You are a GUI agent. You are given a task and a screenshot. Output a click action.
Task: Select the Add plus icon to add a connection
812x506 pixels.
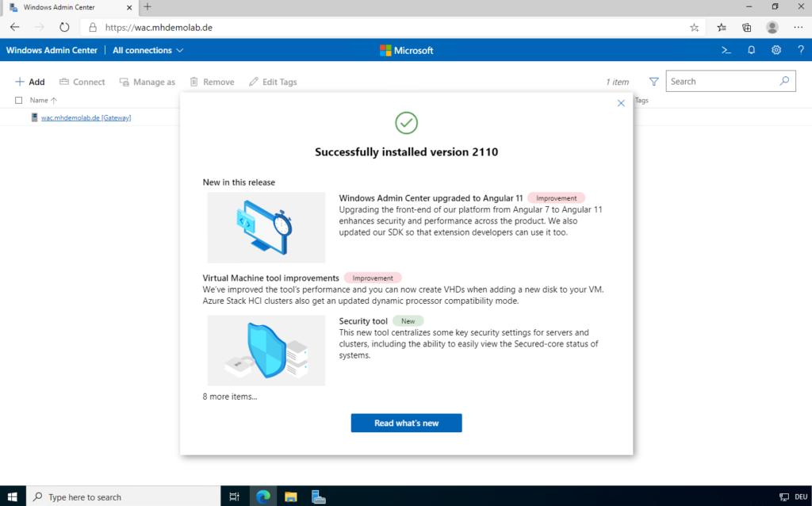click(x=18, y=81)
